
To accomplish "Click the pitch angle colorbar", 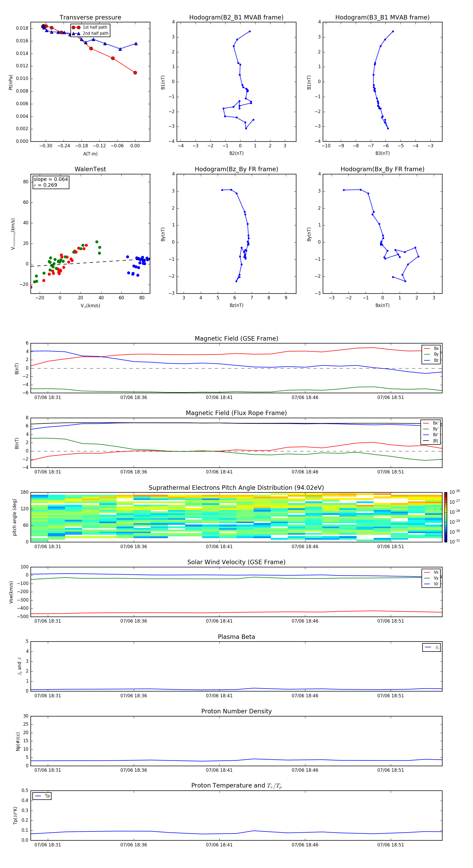I will pyautogui.click(x=445, y=517).
